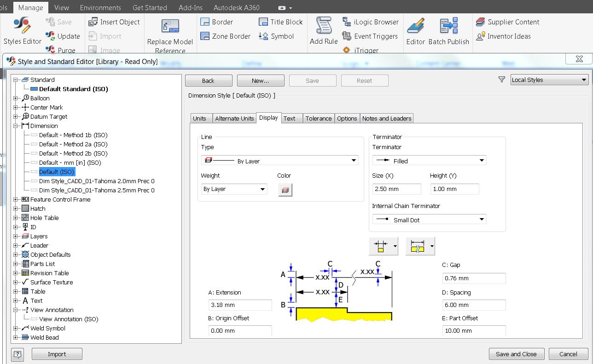Click Save and Close
This screenshot has width=593, height=364.
click(516, 354)
